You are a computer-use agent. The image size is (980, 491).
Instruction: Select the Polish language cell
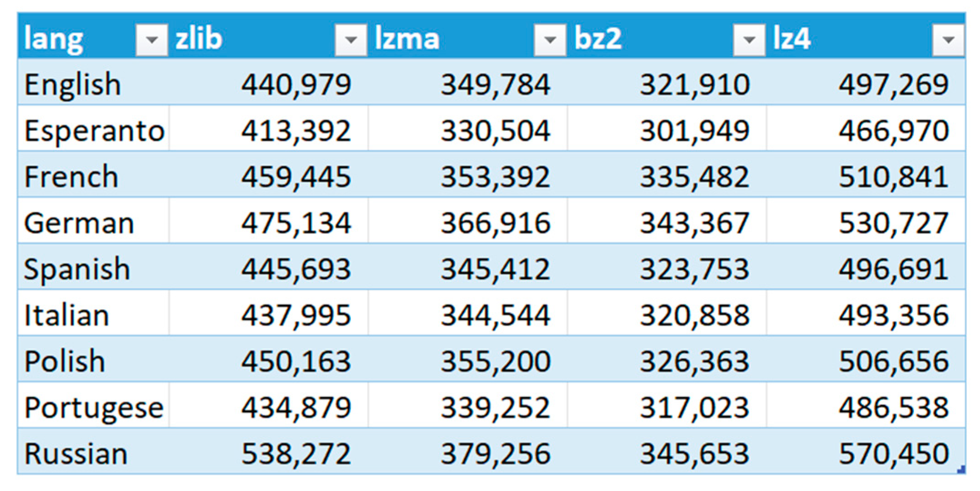(65, 361)
